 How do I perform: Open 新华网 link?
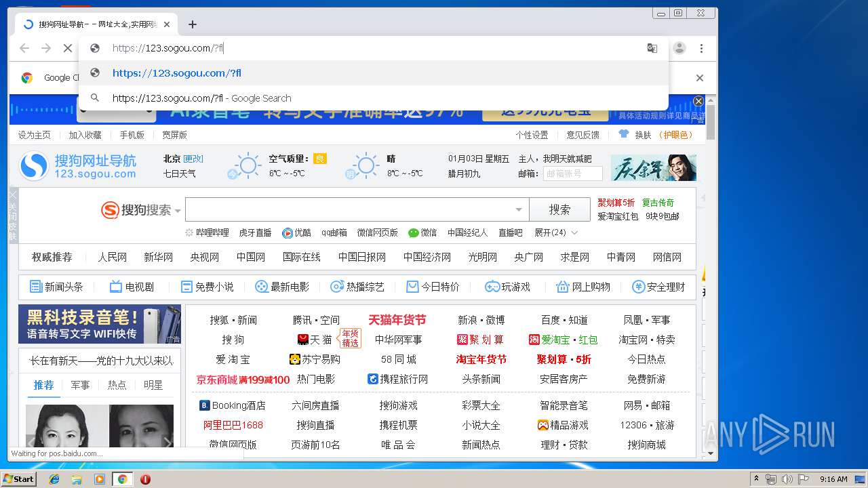pos(159,257)
